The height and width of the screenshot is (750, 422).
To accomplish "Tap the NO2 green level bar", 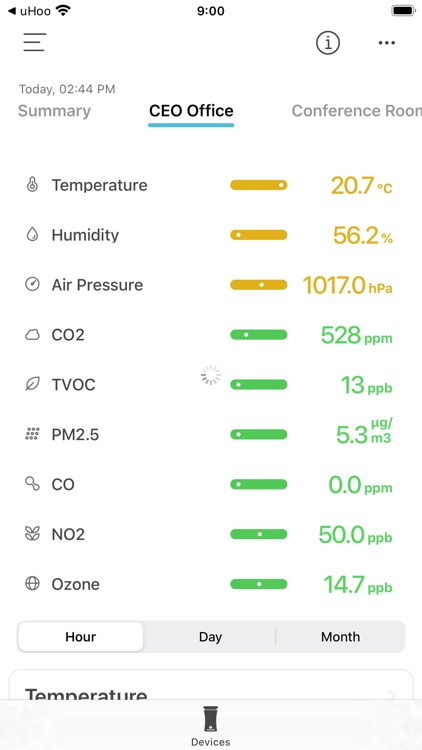I will coord(259,534).
